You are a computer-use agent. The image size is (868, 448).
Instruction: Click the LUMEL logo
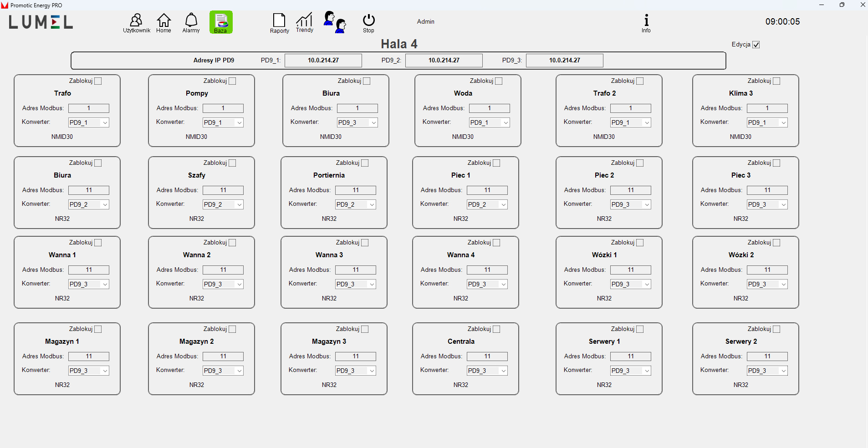coord(41,22)
